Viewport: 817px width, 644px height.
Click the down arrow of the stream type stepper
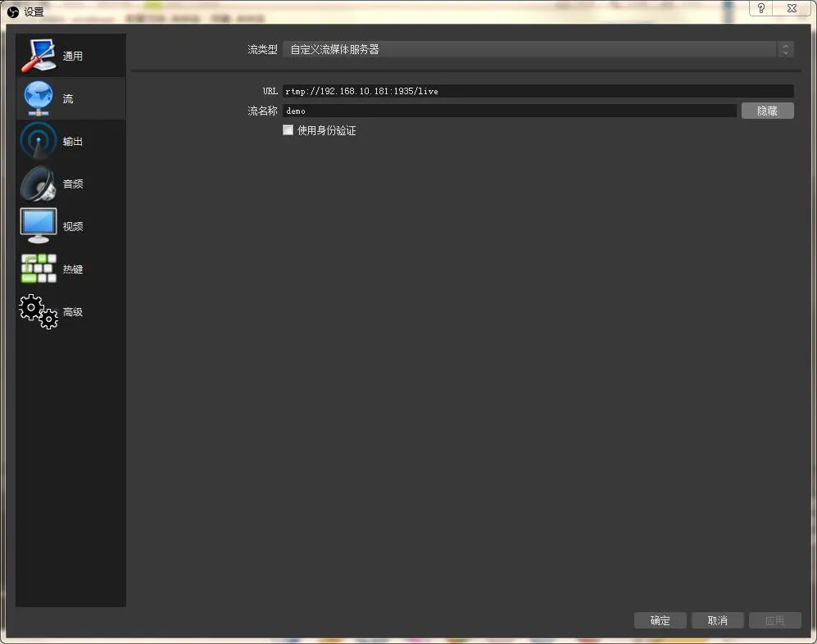tap(785, 52)
